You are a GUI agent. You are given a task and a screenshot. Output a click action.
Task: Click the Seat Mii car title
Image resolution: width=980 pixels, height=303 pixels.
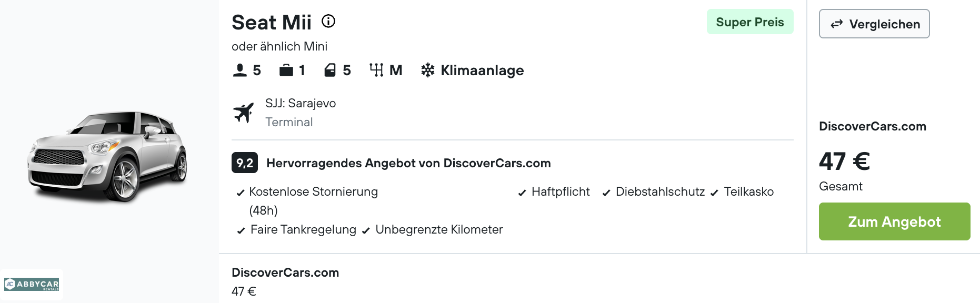272,23
